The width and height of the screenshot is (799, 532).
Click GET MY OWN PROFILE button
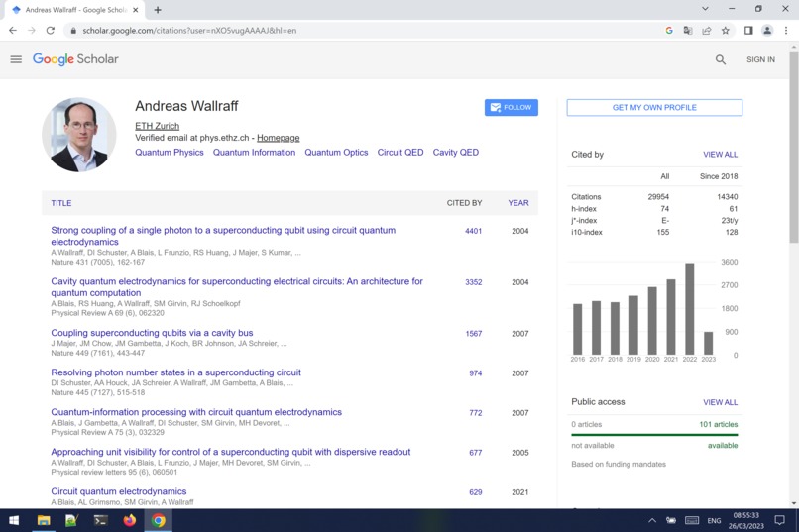(654, 107)
